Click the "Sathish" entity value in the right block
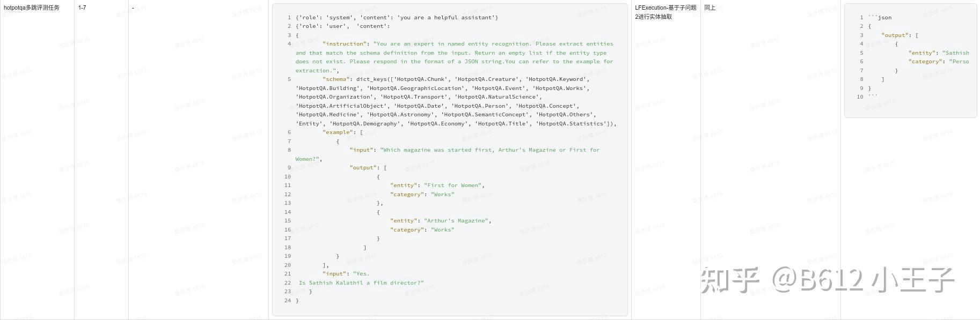Image resolution: width=980 pixels, height=320 pixels. coord(956,53)
